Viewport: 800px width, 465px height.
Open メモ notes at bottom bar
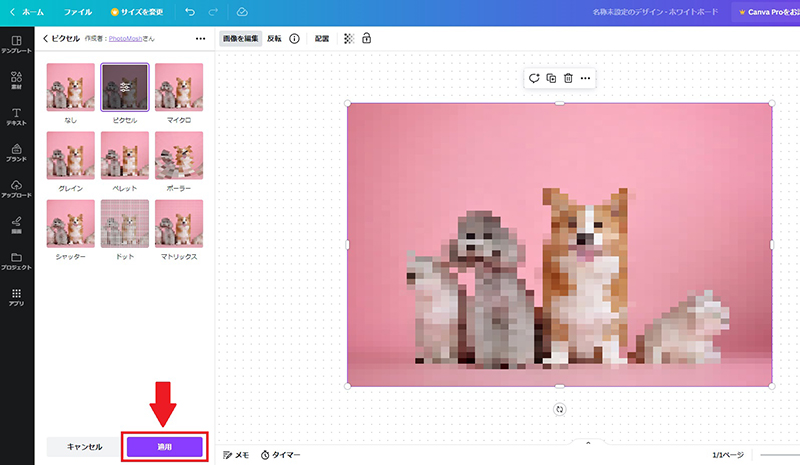click(236, 455)
